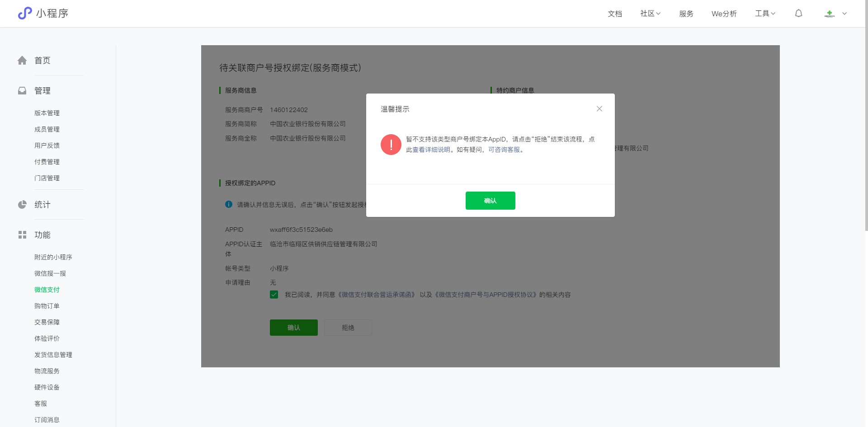Click the blue info icon
The image size is (868, 427).
(x=229, y=204)
